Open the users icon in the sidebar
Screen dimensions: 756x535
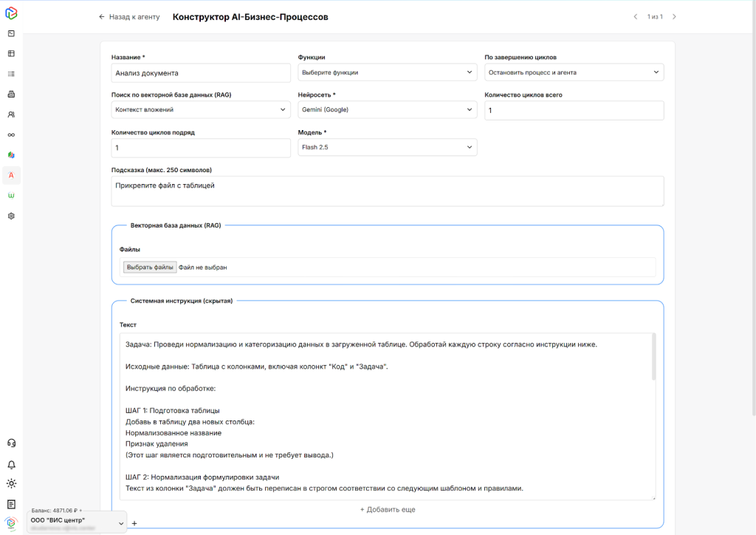[11, 115]
